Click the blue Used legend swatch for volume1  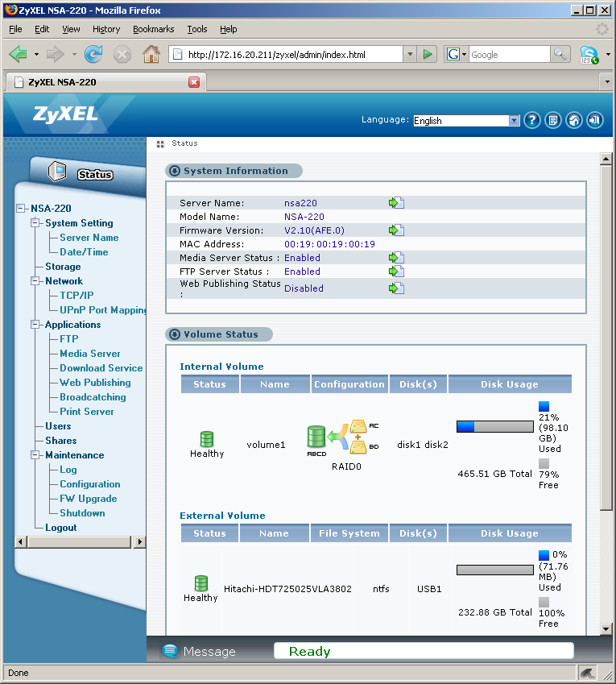(544, 407)
